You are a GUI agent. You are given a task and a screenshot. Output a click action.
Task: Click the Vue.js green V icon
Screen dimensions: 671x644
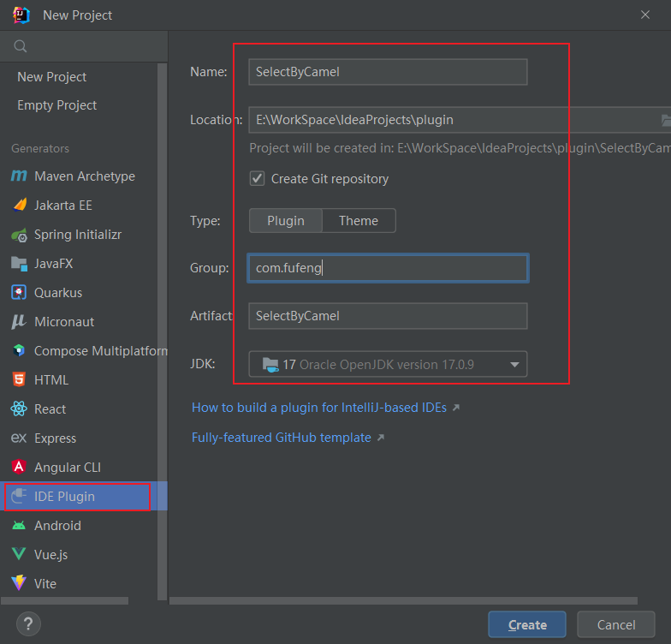tap(19, 554)
